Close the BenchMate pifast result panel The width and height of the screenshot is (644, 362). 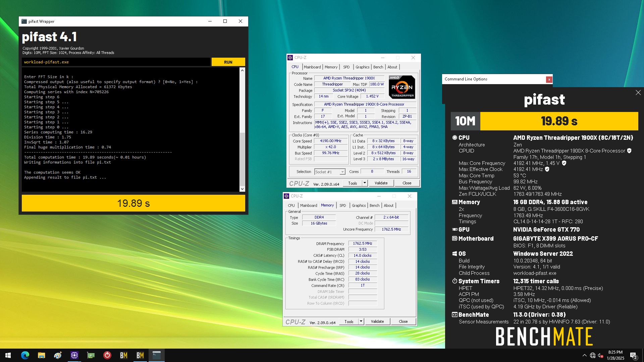point(638,93)
